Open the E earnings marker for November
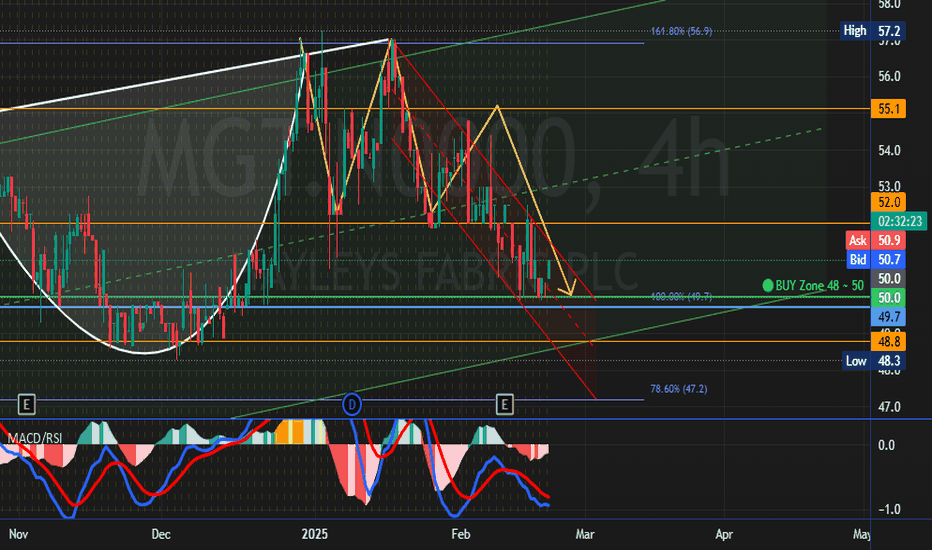The image size is (932, 550). tap(26, 405)
